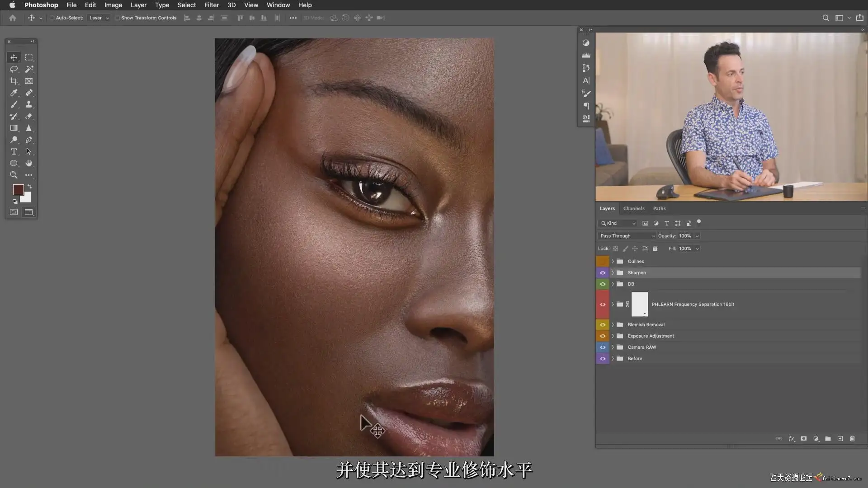Click the delete layer trash icon

(852, 439)
